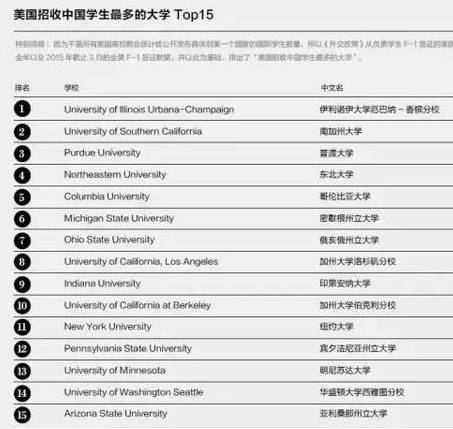Select Chinese name '加州大学洛杉矶分校'

[x=358, y=261]
